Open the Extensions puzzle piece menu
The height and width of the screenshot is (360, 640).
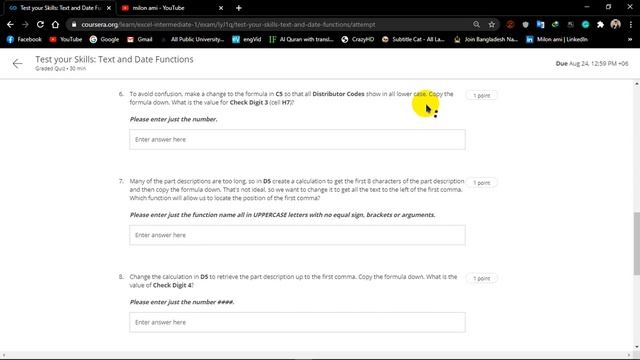(600, 24)
